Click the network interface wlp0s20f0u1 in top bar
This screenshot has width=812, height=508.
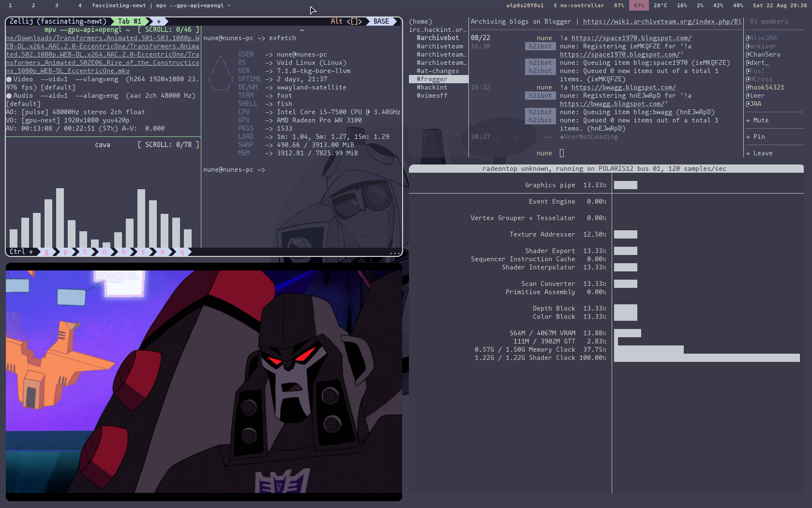pyautogui.click(x=525, y=6)
